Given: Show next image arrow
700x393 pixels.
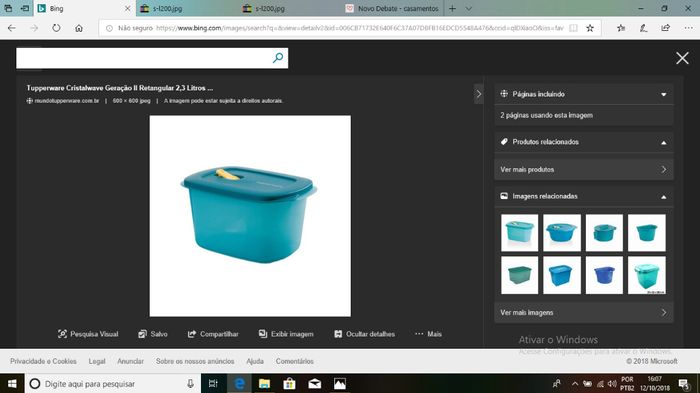Looking at the screenshot, I should click(479, 94).
